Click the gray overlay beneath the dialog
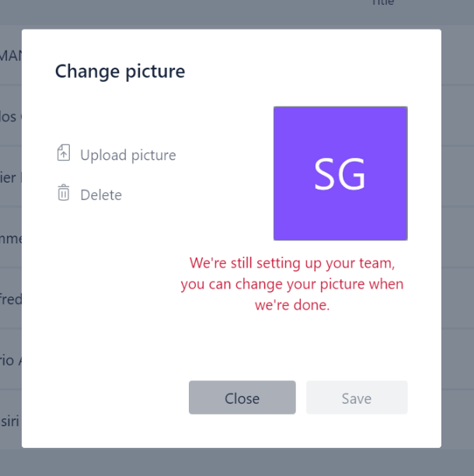 click(237, 462)
